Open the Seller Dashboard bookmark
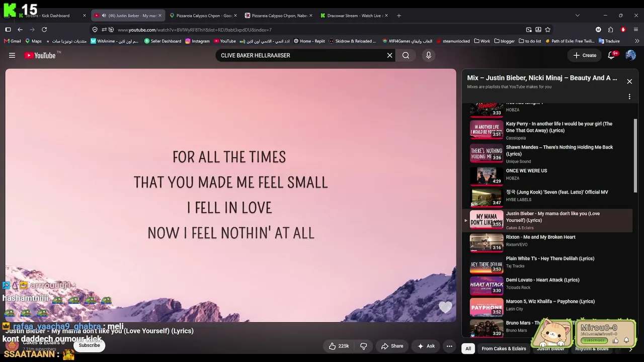 (x=163, y=41)
